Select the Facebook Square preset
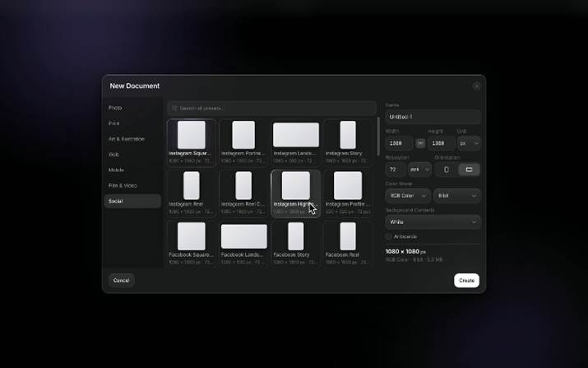Viewport: 588px width, 368px height. click(192, 244)
